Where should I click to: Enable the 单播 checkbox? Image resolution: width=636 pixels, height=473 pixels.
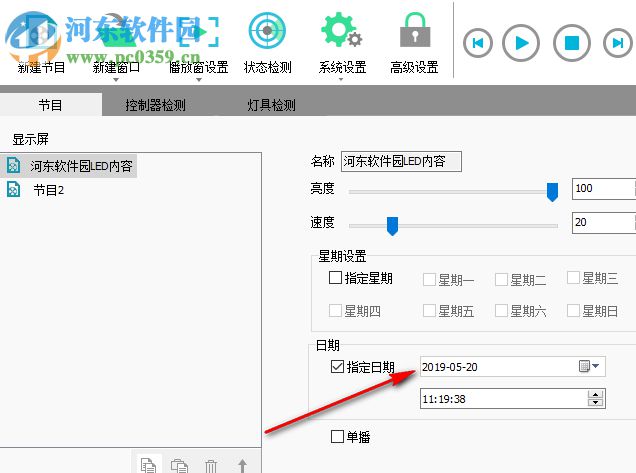point(337,437)
